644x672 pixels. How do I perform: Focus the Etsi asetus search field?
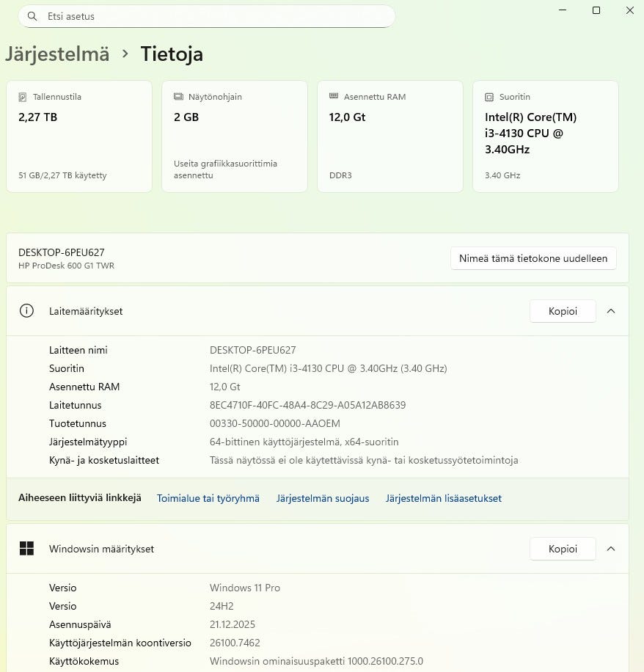[207, 16]
